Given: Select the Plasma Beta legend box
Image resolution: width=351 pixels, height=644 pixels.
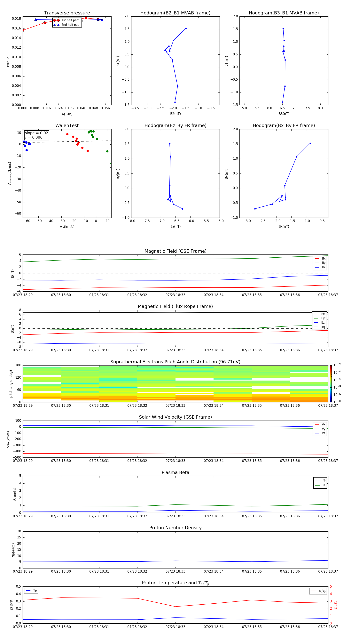Looking at the screenshot, I should tap(320, 483).
